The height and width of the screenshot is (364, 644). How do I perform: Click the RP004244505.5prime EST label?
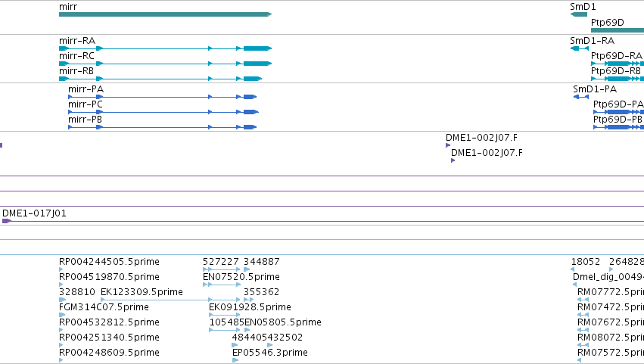[109, 262]
